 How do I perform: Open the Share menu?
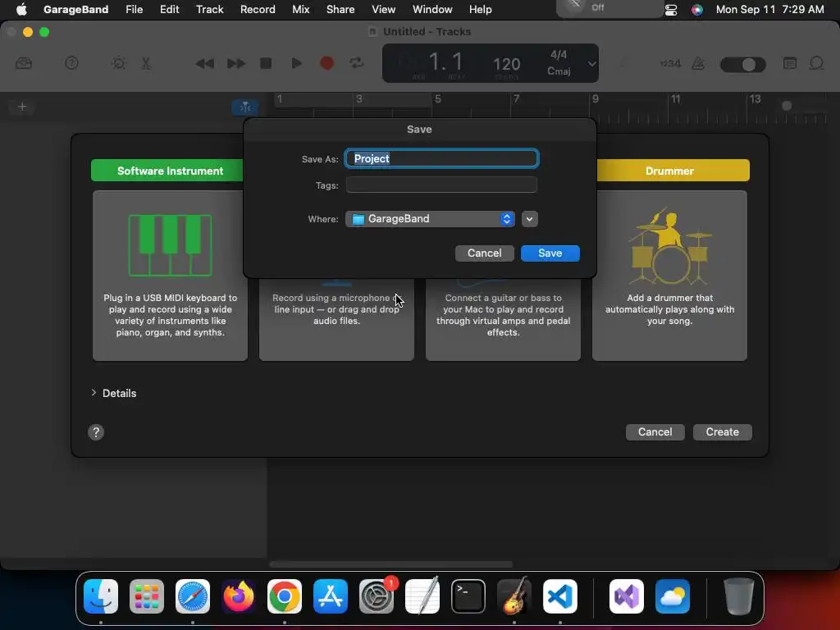[x=340, y=9]
